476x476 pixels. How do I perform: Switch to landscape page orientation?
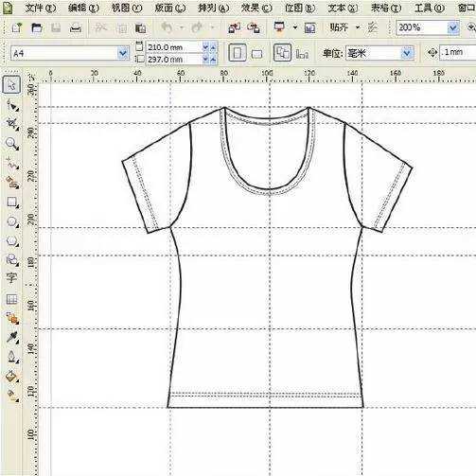256,54
